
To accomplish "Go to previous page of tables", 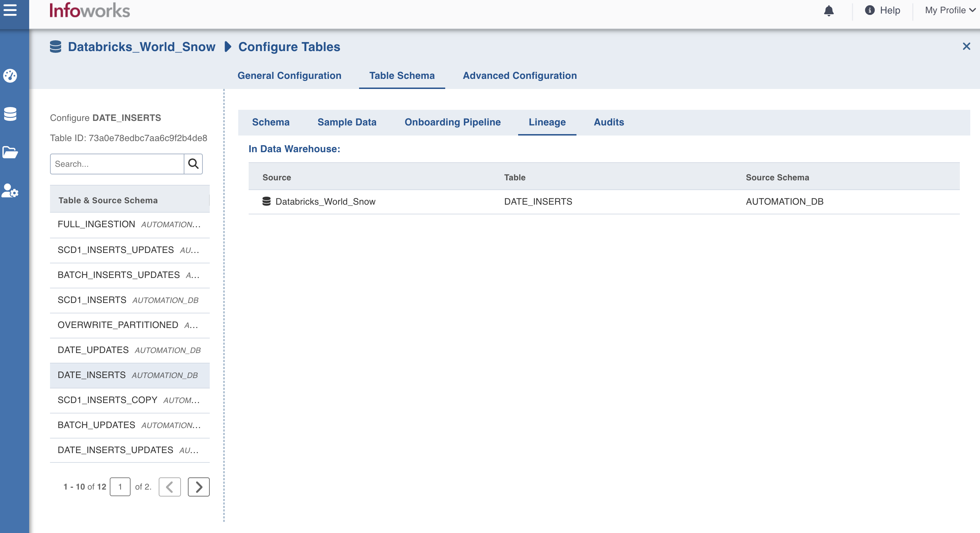I will tap(170, 486).
